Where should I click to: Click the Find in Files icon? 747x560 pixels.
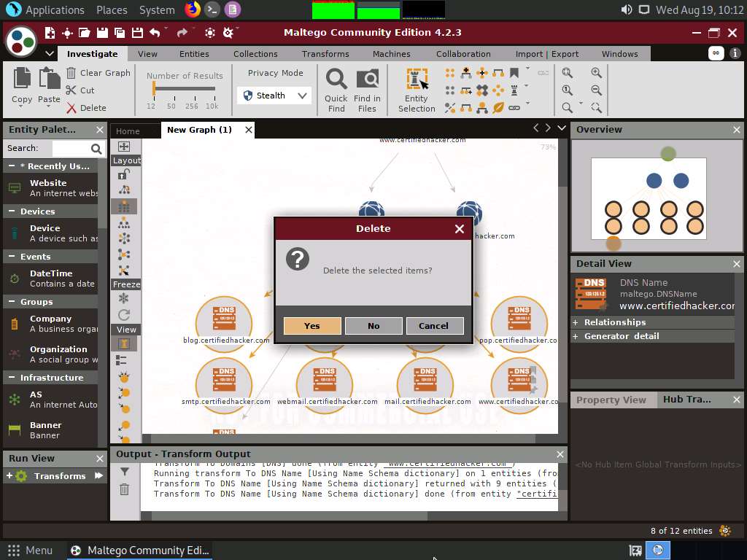(x=368, y=79)
